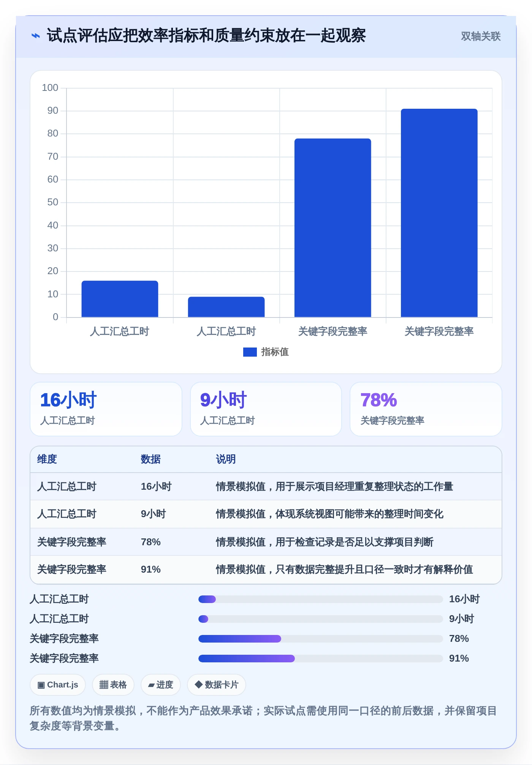Click the 91% cell in the table
The width and height of the screenshot is (532, 765).
click(x=150, y=569)
